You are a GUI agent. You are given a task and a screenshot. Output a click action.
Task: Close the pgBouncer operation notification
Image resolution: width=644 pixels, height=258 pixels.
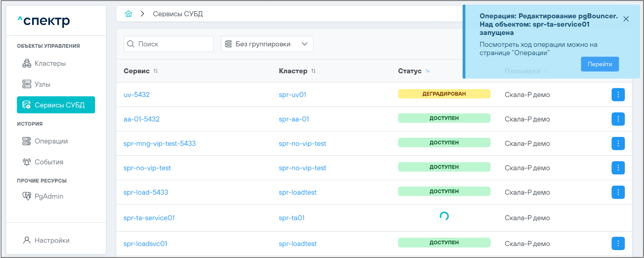point(626,19)
